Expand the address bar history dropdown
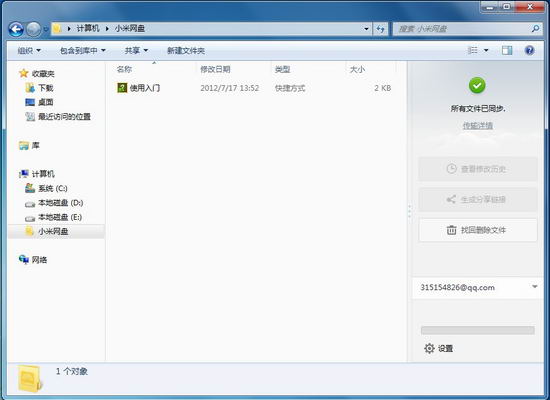The image size is (550, 400). pyautogui.click(x=366, y=29)
